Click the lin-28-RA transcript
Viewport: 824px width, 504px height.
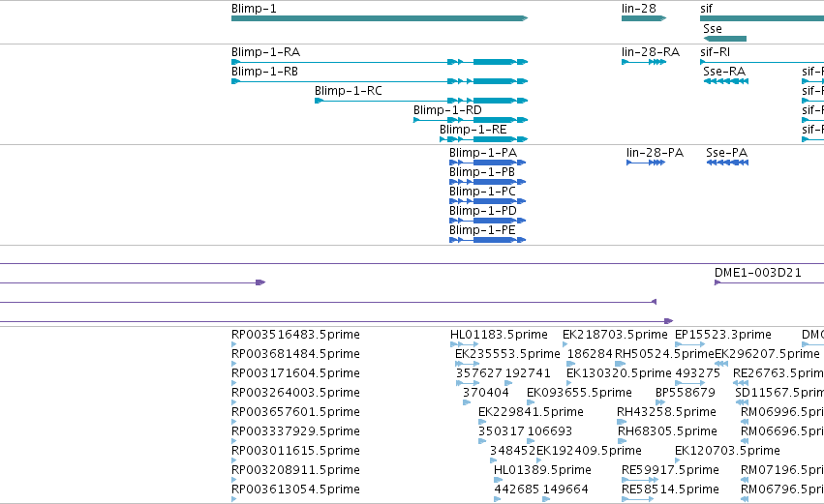coord(644,62)
